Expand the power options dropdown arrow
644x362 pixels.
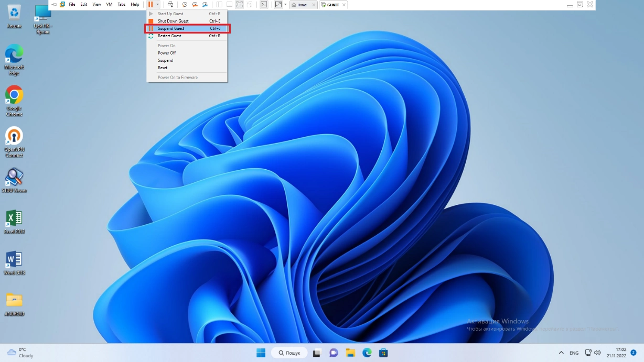tap(157, 5)
